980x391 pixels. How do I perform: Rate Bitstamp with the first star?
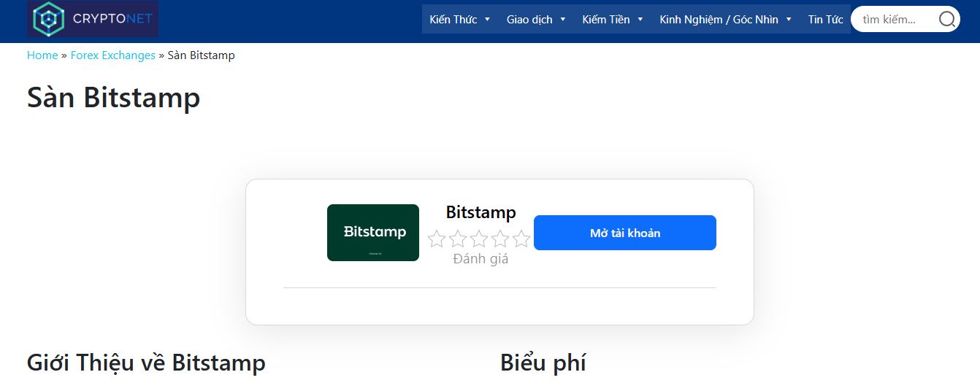[437, 239]
